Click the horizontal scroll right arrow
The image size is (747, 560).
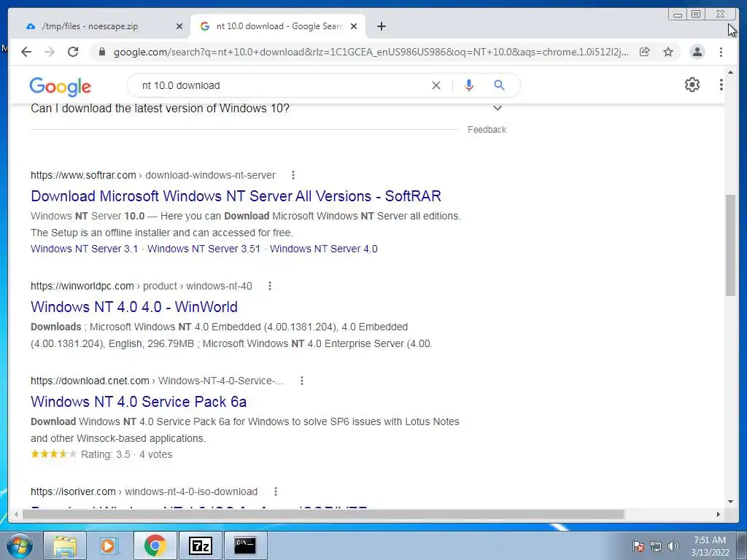tap(719, 514)
